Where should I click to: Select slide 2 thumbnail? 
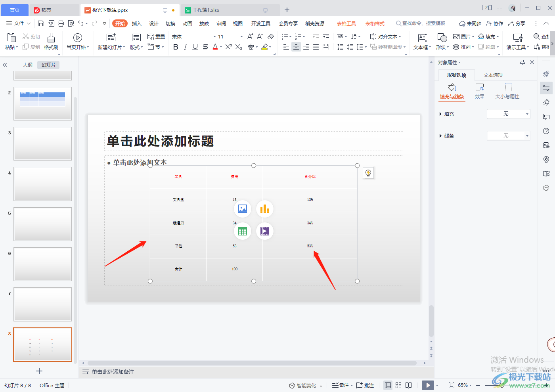point(43,103)
